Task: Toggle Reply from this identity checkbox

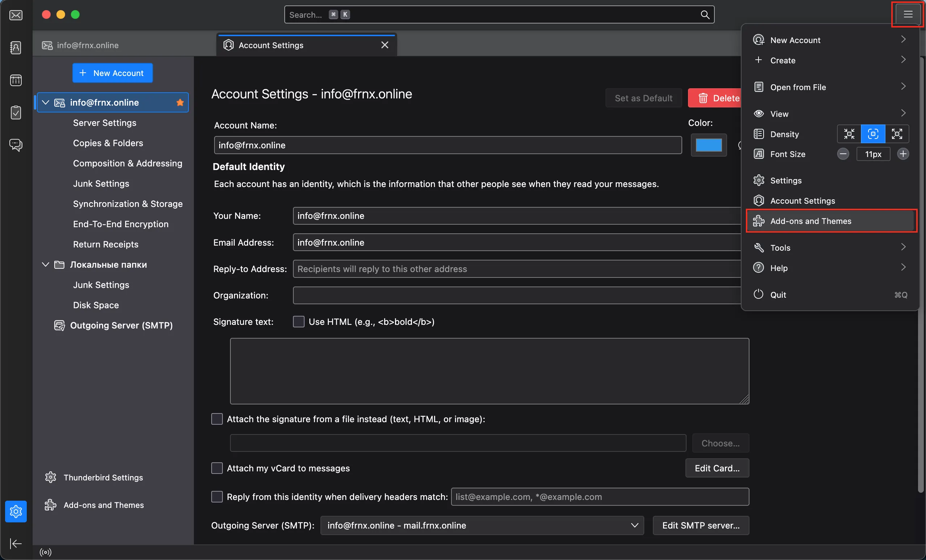Action: click(217, 496)
